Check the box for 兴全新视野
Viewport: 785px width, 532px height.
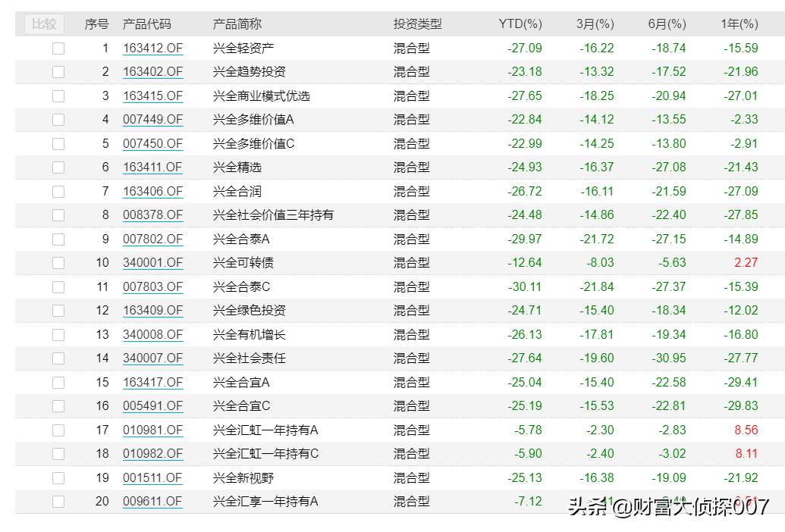coord(58,478)
